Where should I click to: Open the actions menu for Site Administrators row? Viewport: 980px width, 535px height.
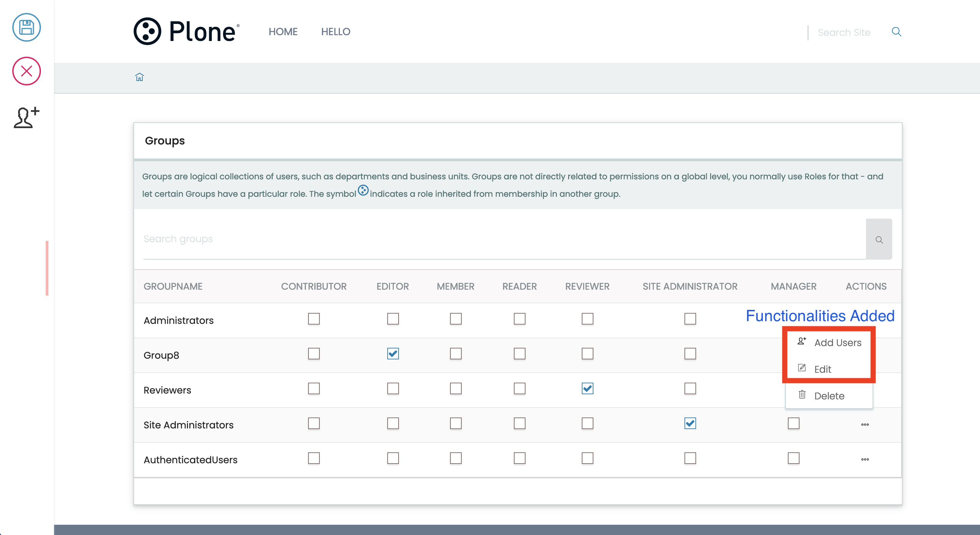pos(865,425)
